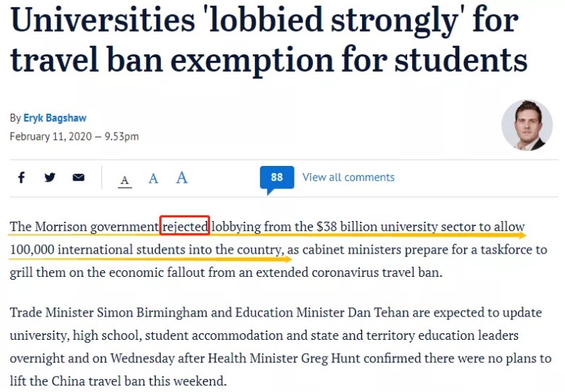Switch to the largest text size A
Viewport: 565px width, 392px height.
[182, 177]
